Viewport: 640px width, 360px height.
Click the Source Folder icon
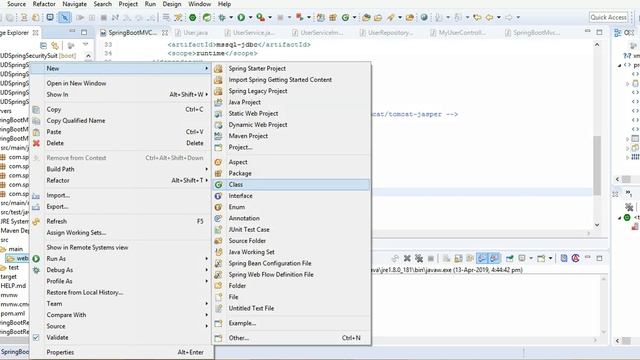click(218, 241)
